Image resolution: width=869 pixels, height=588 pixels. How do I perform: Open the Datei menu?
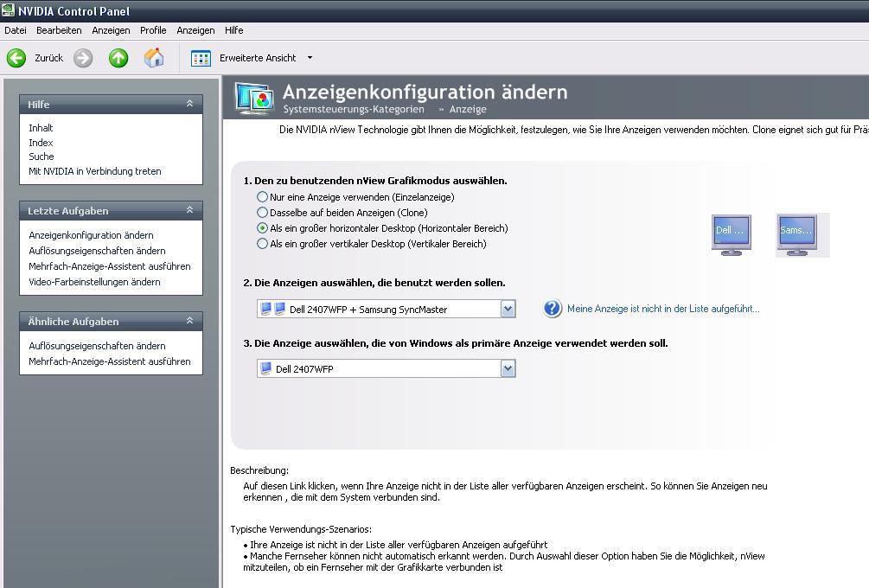(16, 30)
